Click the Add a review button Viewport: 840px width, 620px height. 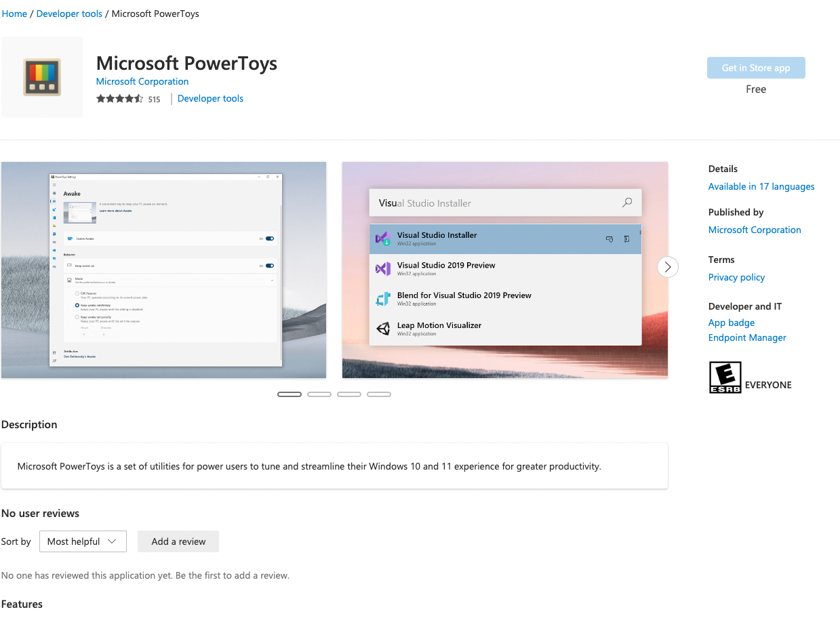(x=178, y=541)
